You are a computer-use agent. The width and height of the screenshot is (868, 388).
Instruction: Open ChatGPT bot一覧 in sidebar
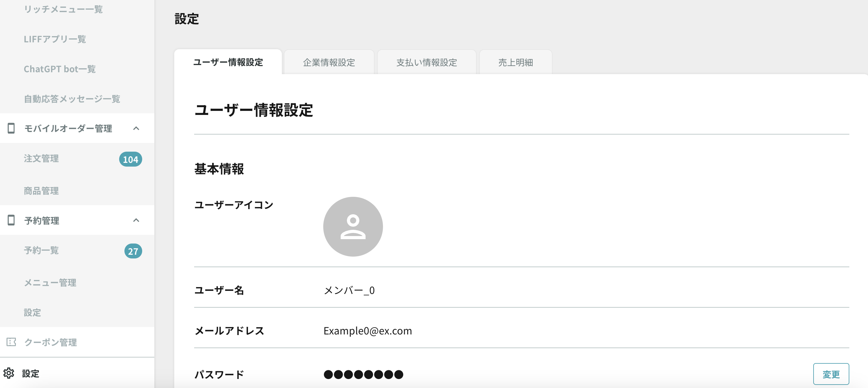(60, 69)
